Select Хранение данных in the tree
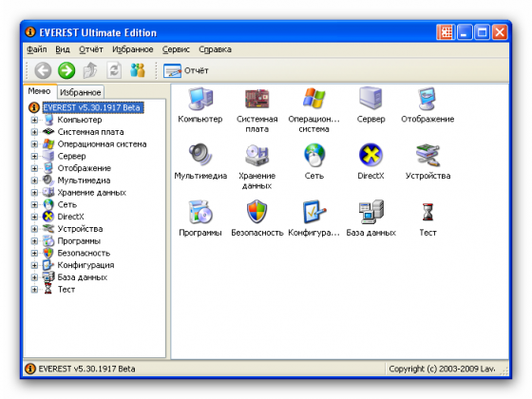Screen dimensions: 532x399 pos(91,193)
